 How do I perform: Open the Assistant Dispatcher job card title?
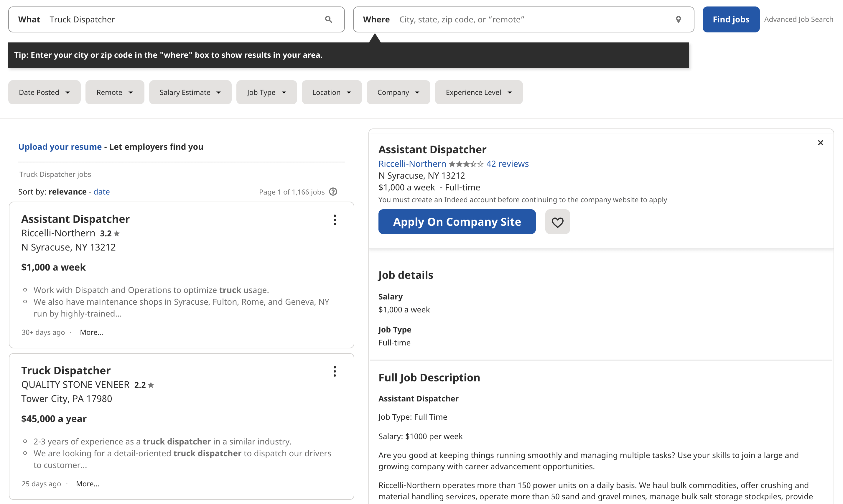tap(75, 219)
